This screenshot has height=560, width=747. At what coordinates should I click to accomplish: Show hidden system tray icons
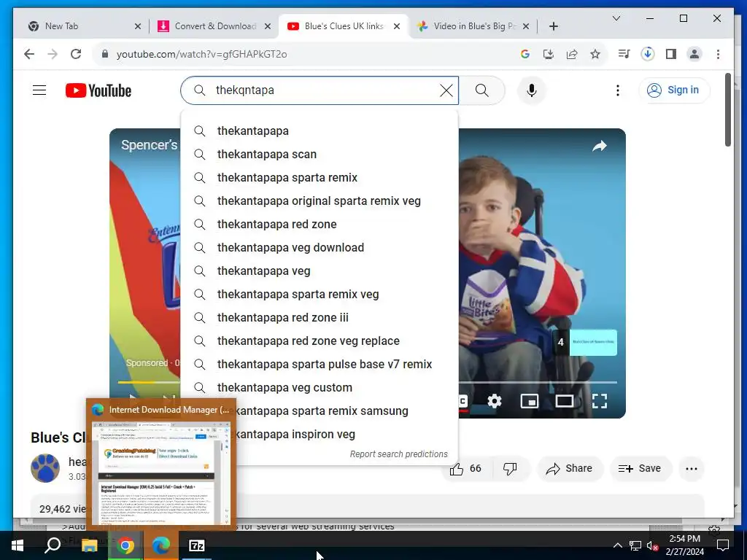617,545
